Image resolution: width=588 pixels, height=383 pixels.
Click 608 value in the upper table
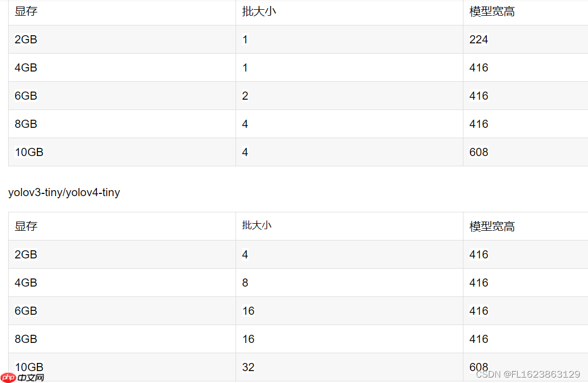479,152
